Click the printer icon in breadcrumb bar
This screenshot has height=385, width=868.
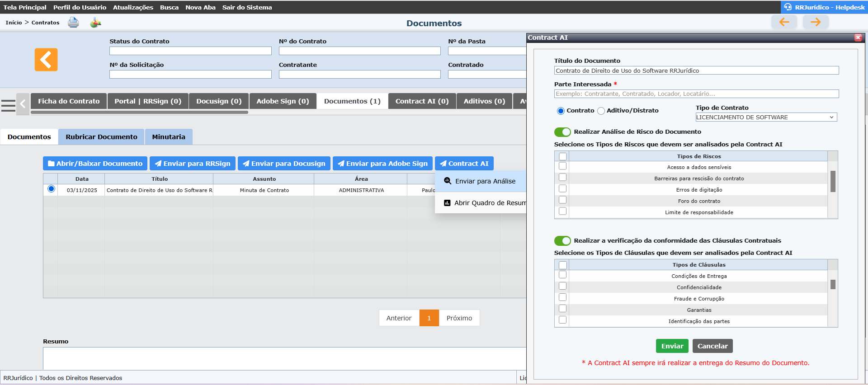[x=73, y=23]
